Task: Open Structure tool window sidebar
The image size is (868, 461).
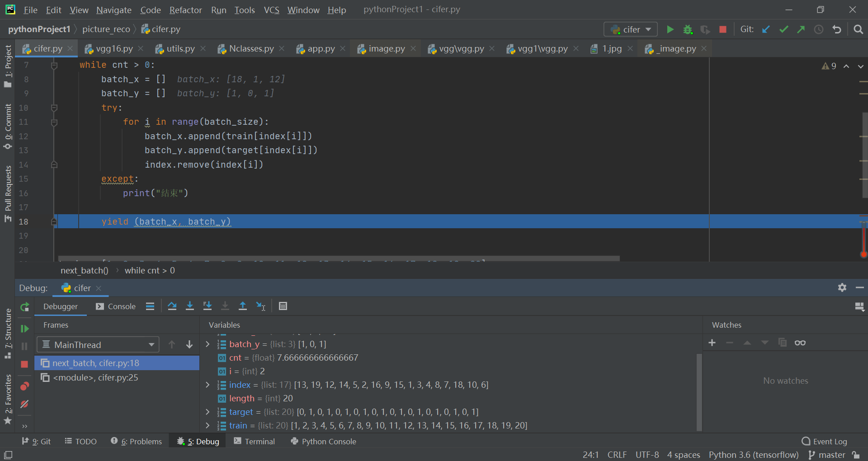Action: 8,334
